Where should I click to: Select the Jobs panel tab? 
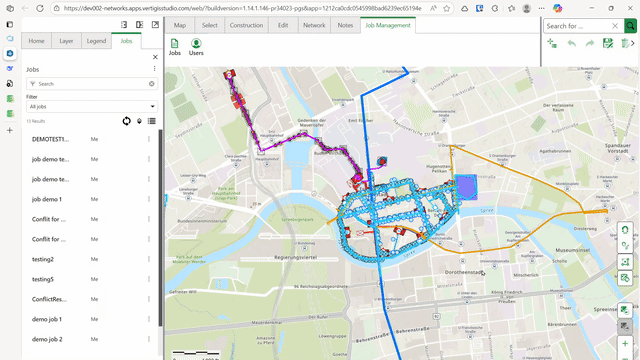(126, 41)
